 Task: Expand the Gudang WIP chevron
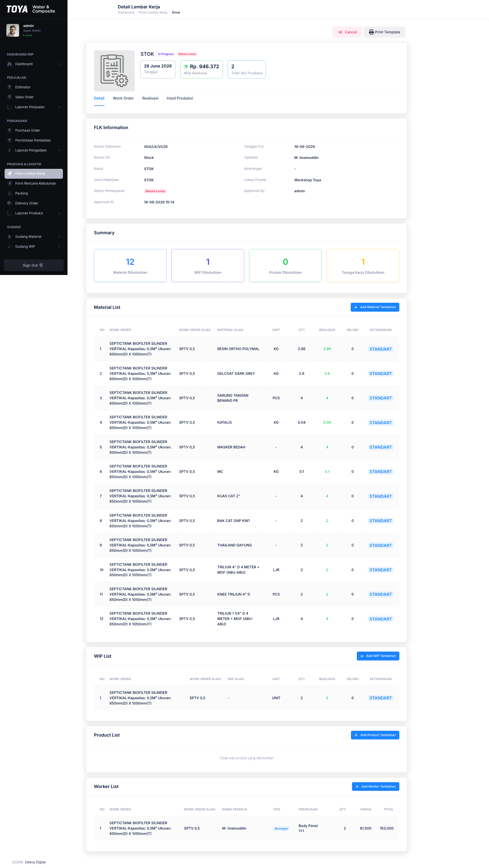tap(59, 247)
